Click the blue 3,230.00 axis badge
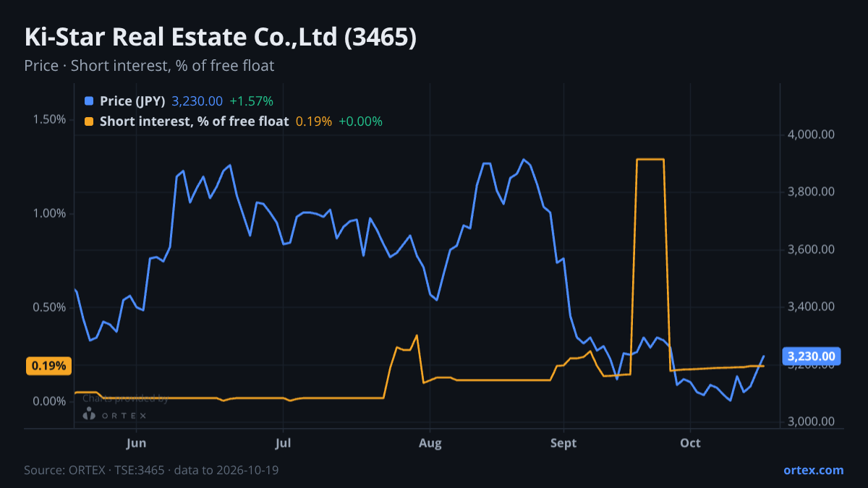The width and height of the screenshot is (868, 488). click(x=812, y=356)
